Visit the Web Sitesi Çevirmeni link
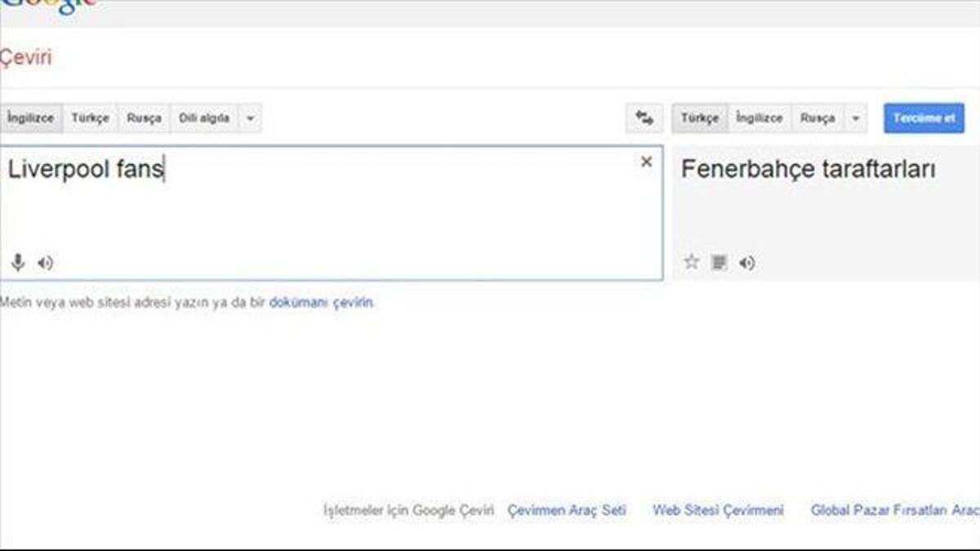This screenshot has height=551, width=980. 718,510
